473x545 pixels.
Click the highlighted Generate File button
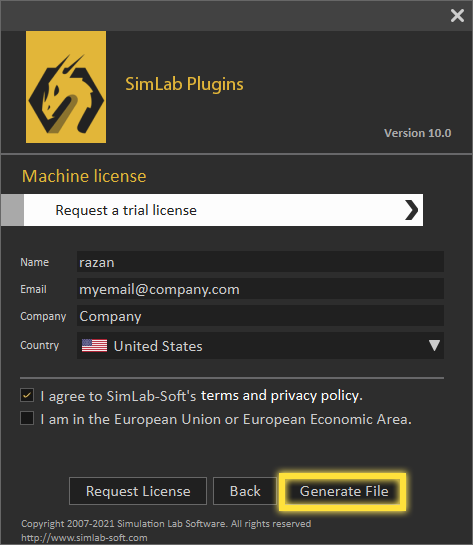[343, 491]
